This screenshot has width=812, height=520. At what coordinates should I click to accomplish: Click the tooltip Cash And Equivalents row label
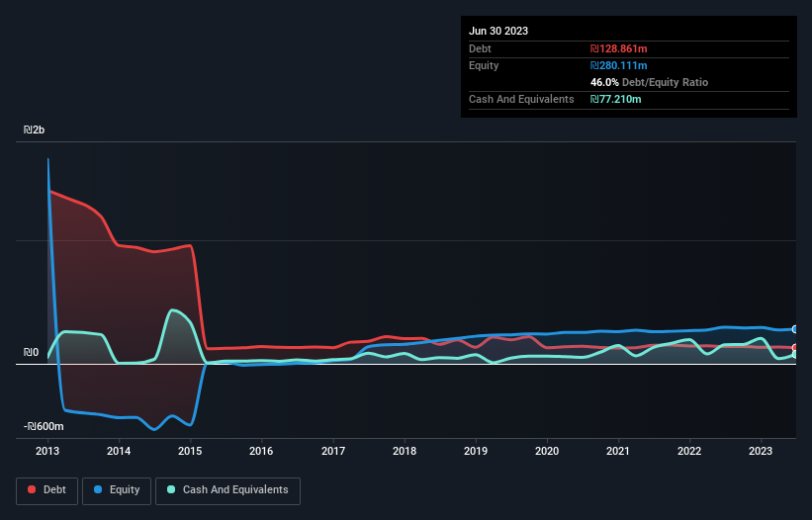pyautogui.click(x=521, y=99)
